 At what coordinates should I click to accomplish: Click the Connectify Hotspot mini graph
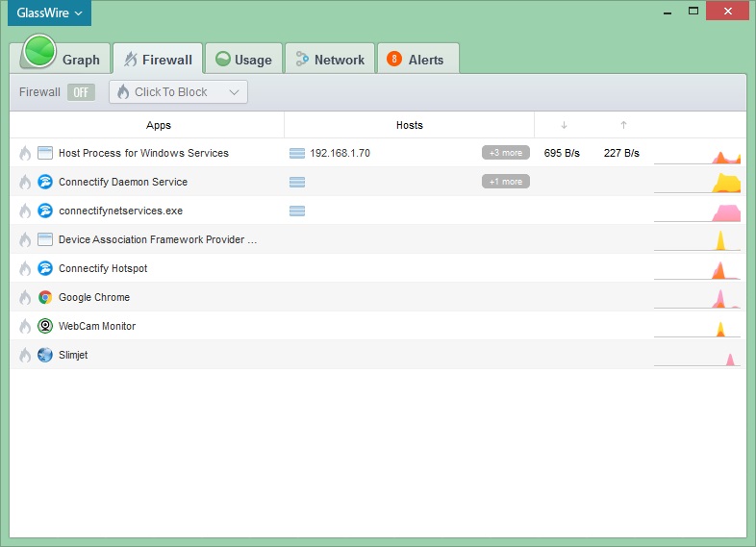click(x=697, y=270)
